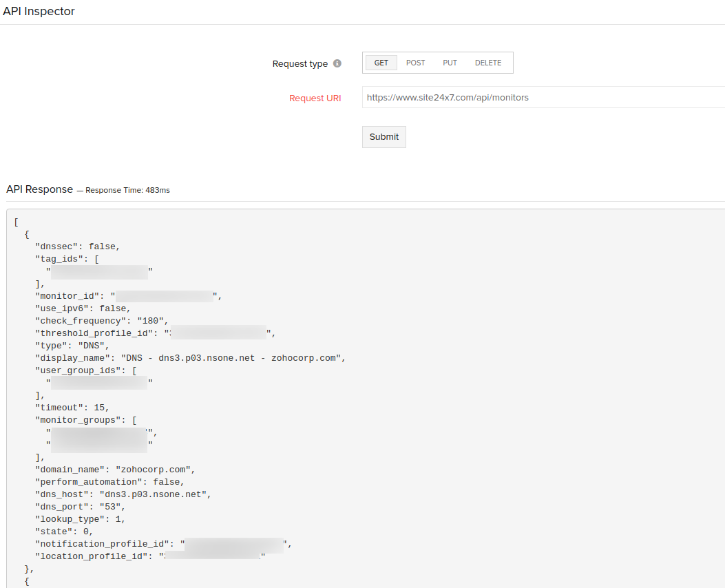This screenshot has height=588, width=725.
Task: Click the Request URI label
Action: [x=315, y=98]
